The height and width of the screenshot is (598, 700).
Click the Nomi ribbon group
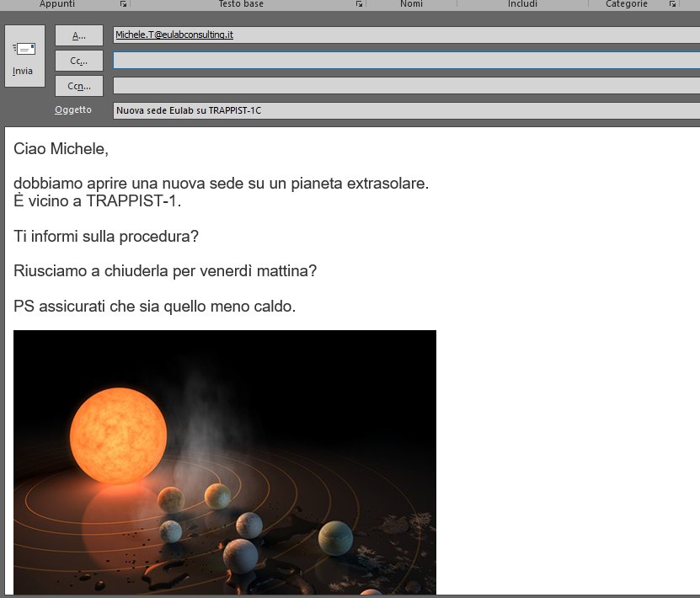click(x=412, y=4)
